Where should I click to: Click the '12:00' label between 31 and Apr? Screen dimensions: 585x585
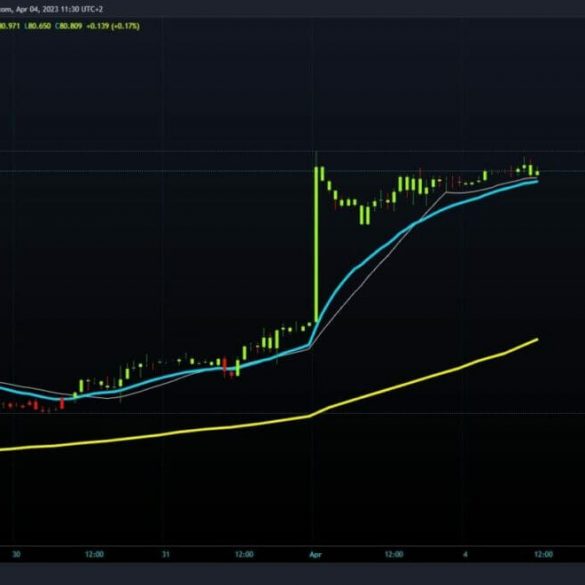[x=244, y=554]
